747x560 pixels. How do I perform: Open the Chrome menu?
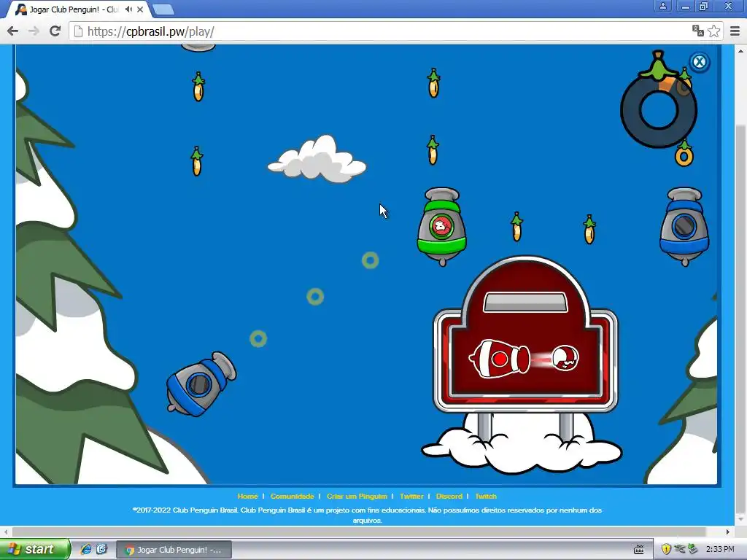[735, 31]
